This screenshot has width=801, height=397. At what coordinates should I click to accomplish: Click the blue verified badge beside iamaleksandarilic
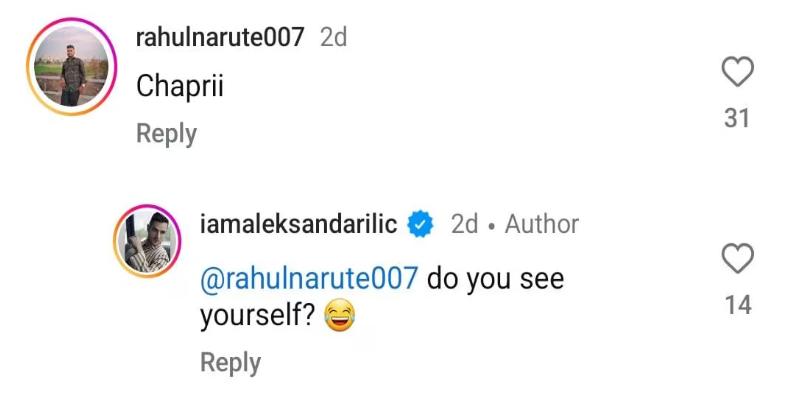click(x=420, y=224)
